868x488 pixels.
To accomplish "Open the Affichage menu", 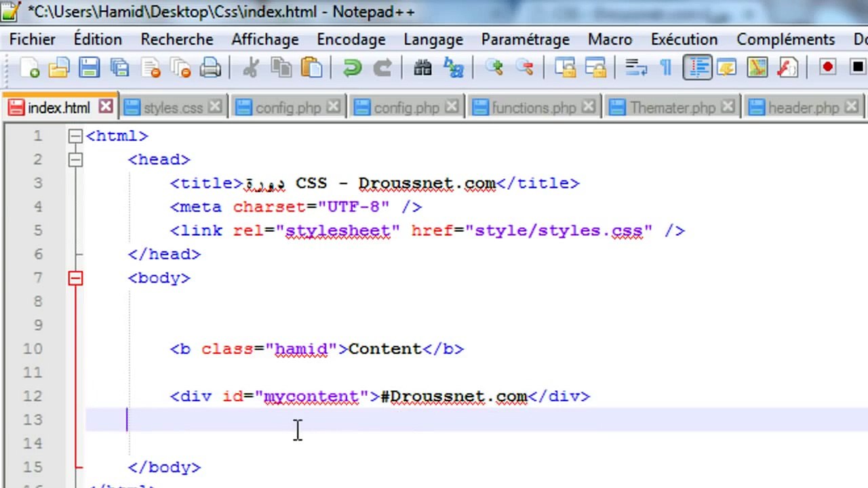I will point(265,39).
